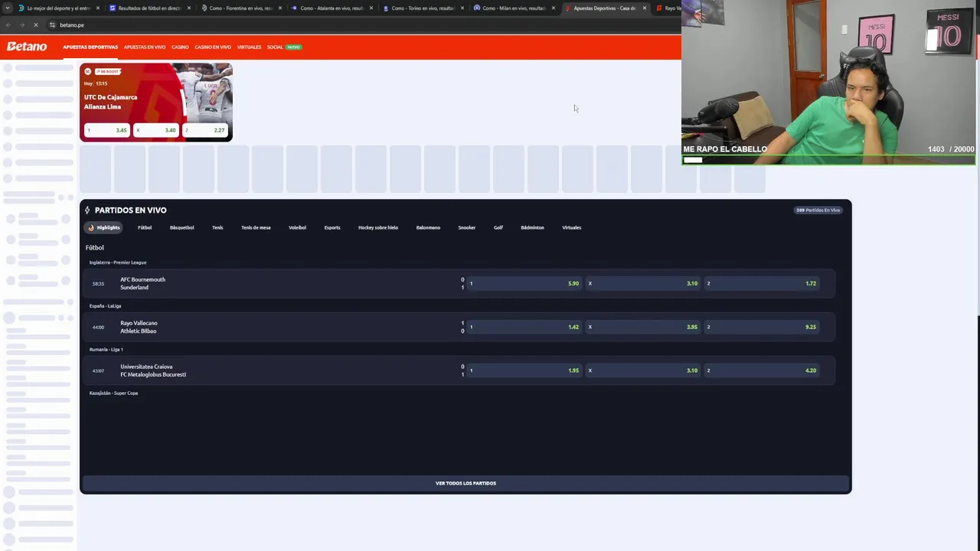Click the BB Boost badge on the promo card
The height and width of the screenshot is (551, 980).
point(107,71)
